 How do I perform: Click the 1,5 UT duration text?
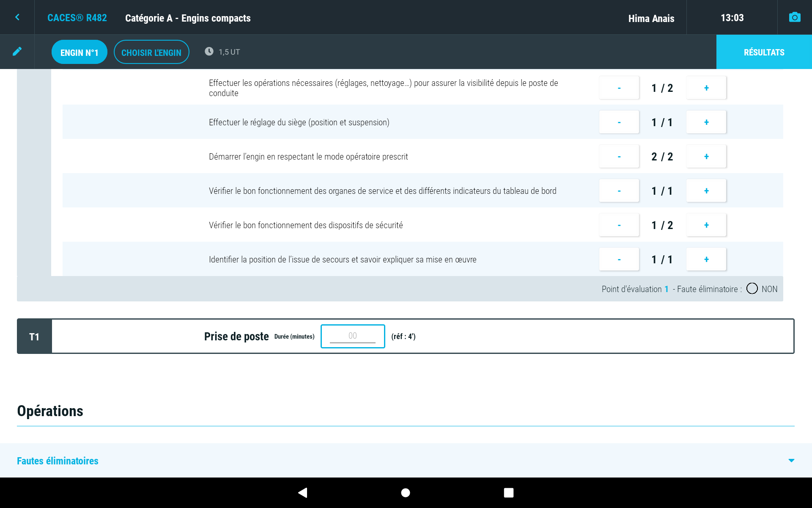tap(229, 52)
